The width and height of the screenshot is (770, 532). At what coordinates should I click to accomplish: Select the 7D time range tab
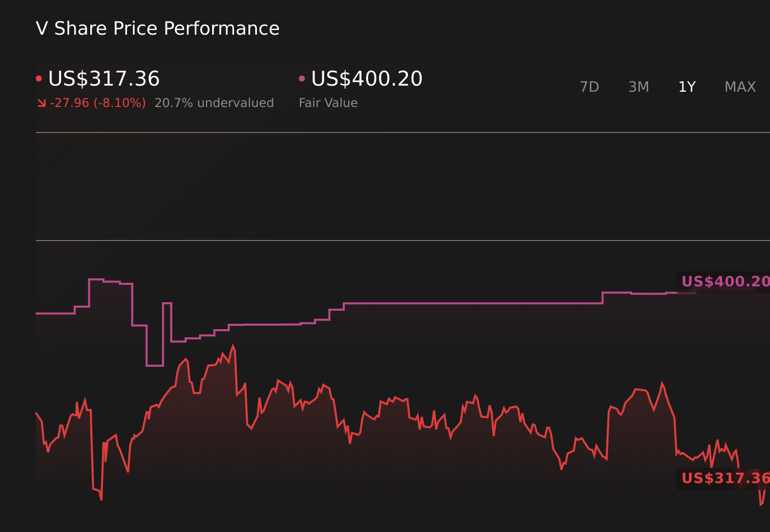tap(589, 87)
